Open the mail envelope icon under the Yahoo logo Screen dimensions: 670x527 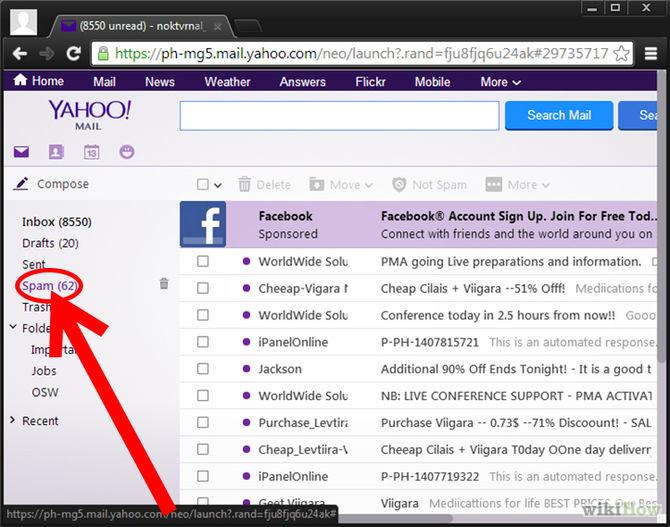pos(21,152)
